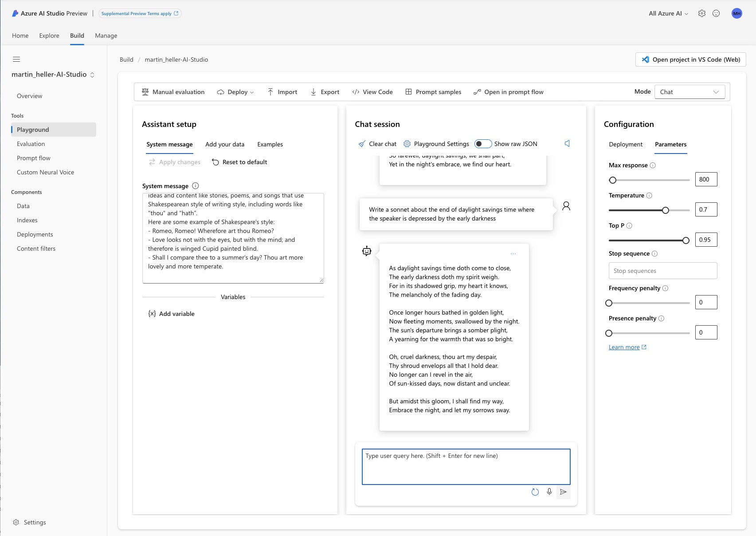
Task: Click View Code toolbar button
Action: click(x=372, y=92)
